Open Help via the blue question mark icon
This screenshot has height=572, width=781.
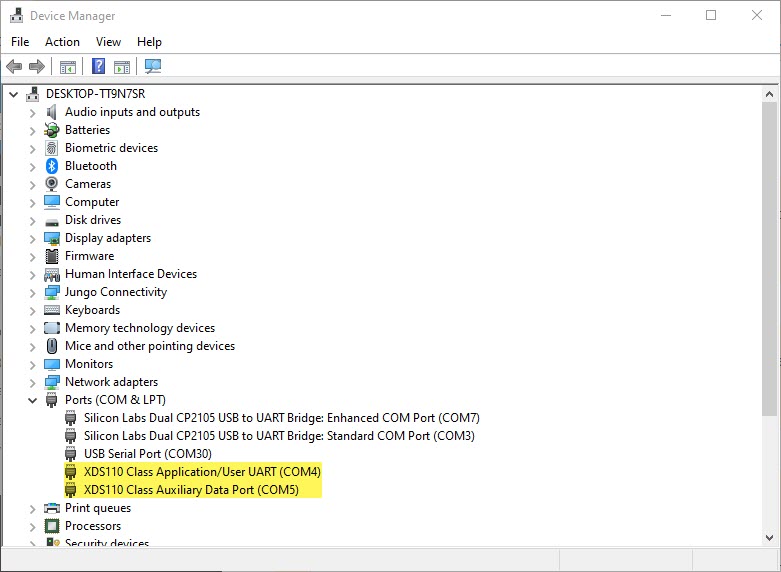click(98, 67)
